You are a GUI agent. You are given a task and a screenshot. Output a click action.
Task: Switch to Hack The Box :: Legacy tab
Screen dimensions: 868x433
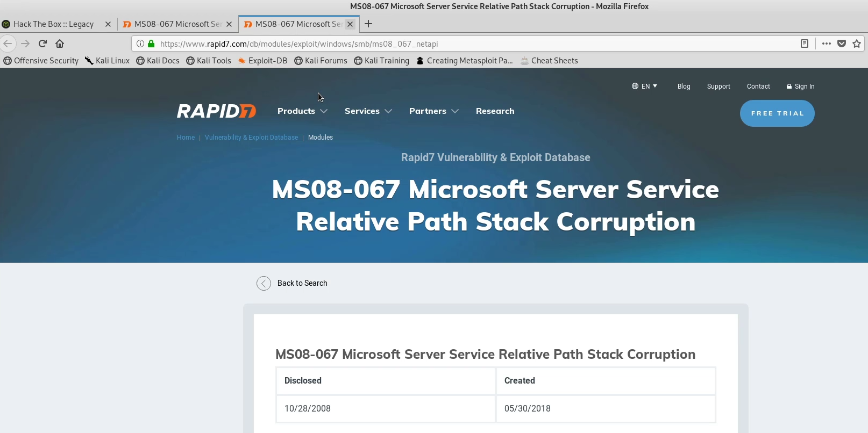(x=53, y=24)
